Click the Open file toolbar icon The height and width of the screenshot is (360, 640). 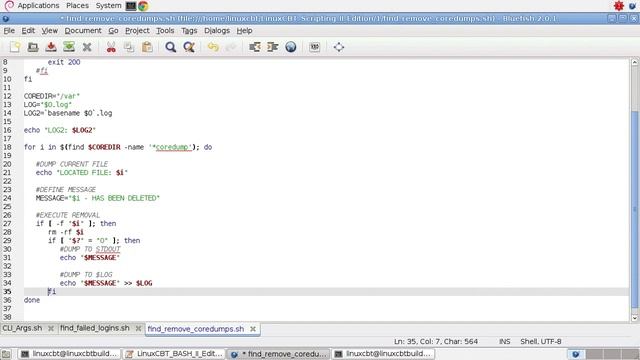pyautogui.click(x=33, y=47)
